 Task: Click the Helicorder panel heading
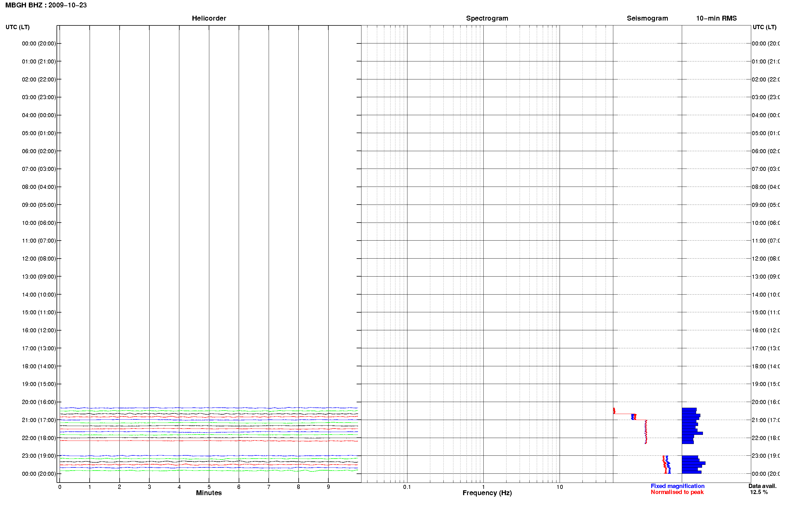pos(209,18)
